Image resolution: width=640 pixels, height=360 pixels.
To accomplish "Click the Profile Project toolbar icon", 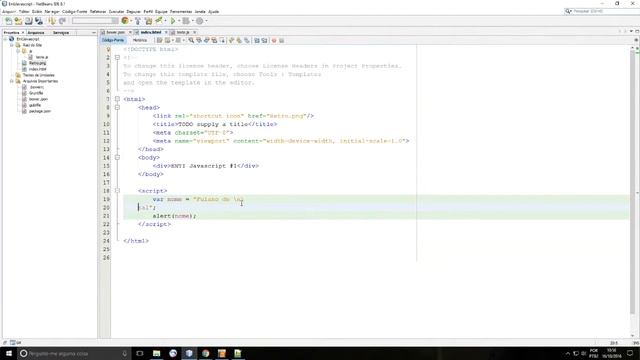I will click(x=200, y=21).
